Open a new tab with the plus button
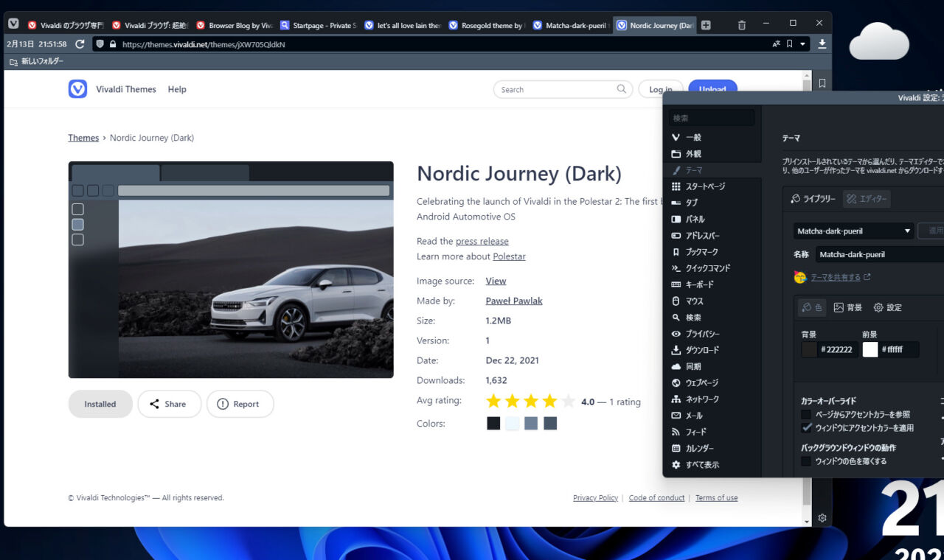944x560 pixels. click(x=706, y=25)
